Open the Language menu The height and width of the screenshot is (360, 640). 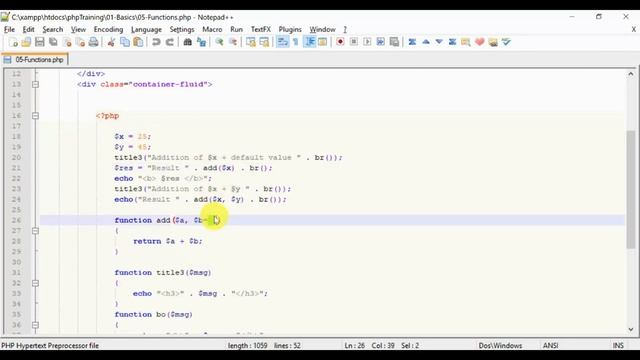point(146,29)
